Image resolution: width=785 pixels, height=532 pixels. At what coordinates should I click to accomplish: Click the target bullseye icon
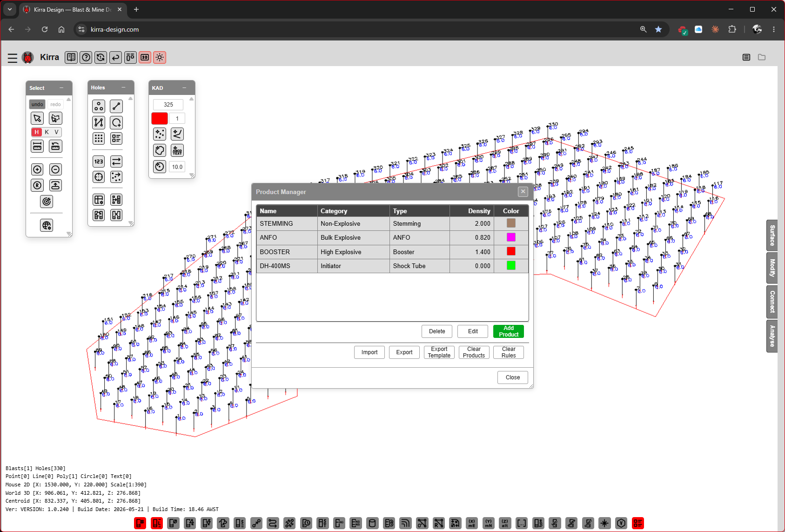tap(47, 202)
